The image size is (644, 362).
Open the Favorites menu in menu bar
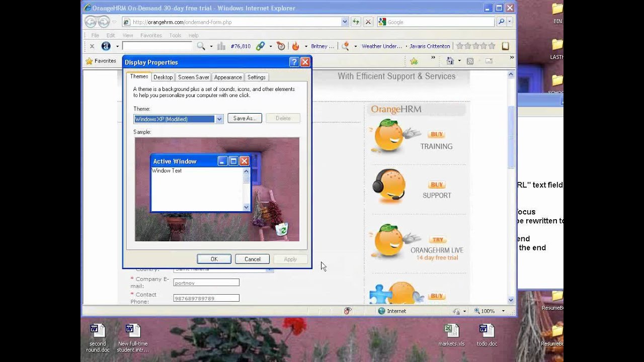click(x=151, y=35)
